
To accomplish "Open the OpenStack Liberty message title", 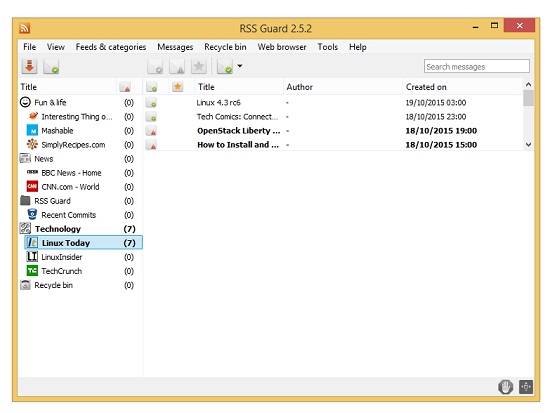I will click(239, 131).
